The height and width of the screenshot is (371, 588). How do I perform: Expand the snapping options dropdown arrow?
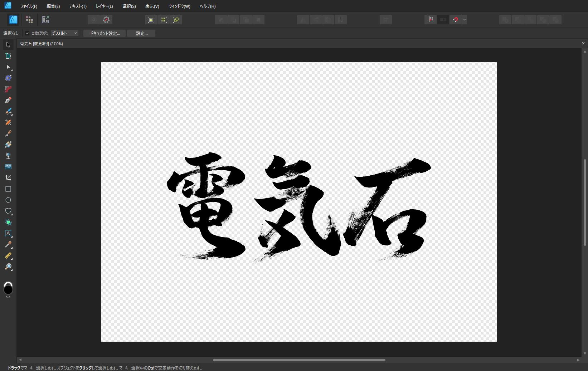click(x=464, y=20)
